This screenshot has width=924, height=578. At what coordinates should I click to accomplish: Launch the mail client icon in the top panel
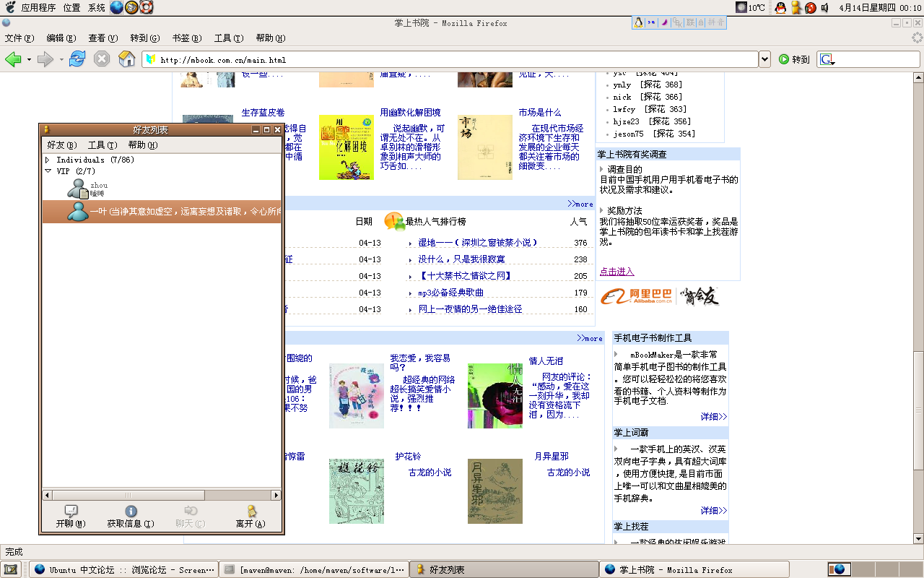(131, 7)
